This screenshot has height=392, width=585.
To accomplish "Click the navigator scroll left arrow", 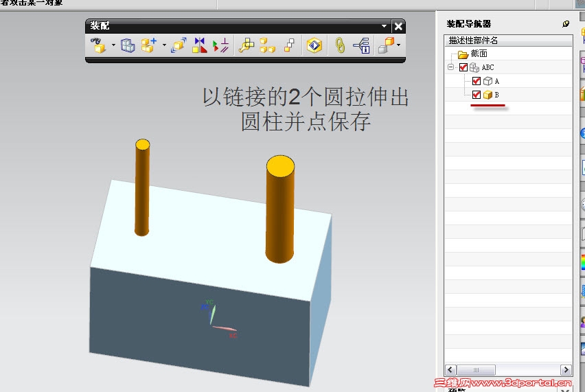I will (450, 369).
